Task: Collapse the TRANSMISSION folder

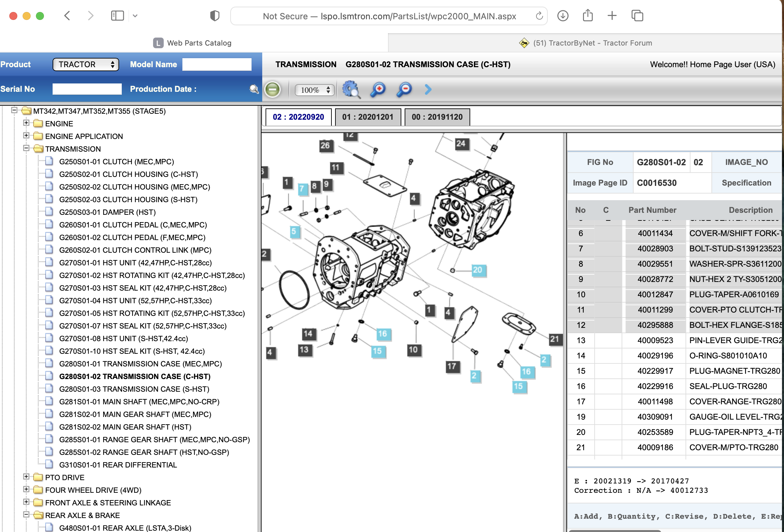Action: [26, 148]
